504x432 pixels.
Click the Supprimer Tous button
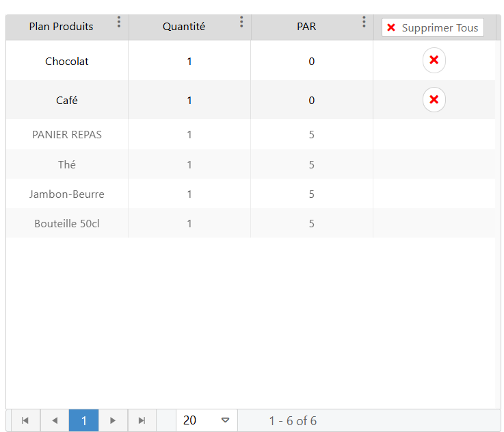[x=433, y=27]
